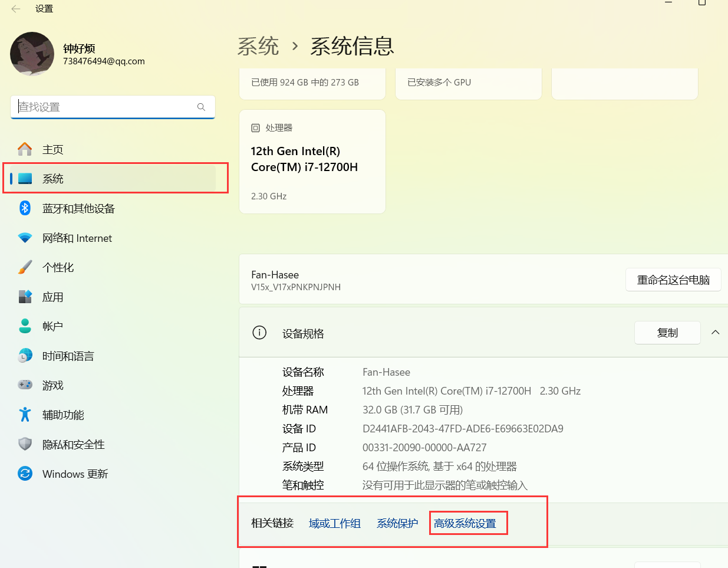Collapse the 设备规格 section chevron

[x=715, y=333]
